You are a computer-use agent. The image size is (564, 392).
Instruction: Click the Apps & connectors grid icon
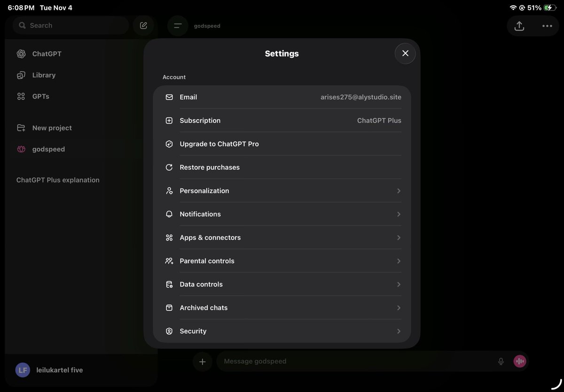169,238
